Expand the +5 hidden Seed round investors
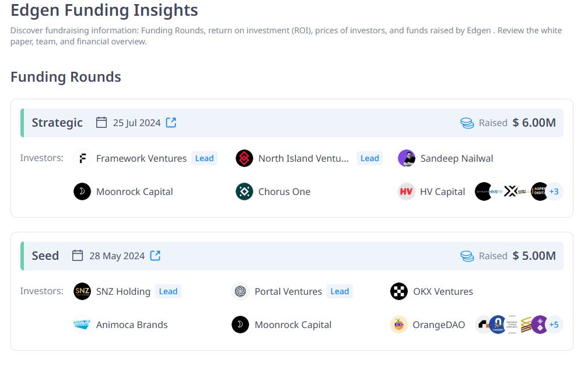This screenshot has height=366, width=588. 556,325
